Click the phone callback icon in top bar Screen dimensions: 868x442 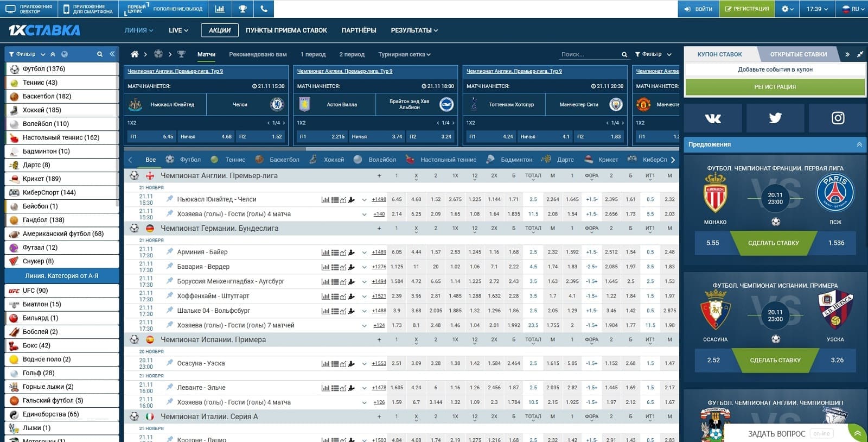click(x=264, y=9)
